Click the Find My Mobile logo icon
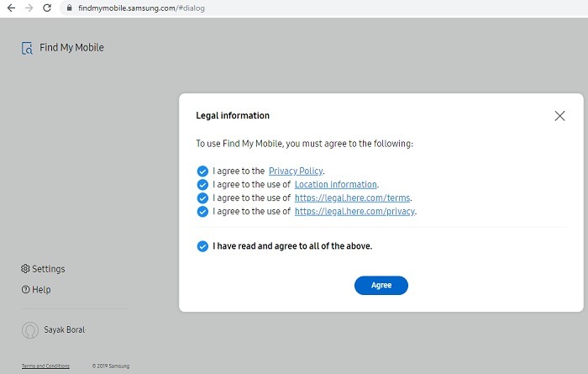Viewport: 588px width, 374px height. click(x=28, y=48)
